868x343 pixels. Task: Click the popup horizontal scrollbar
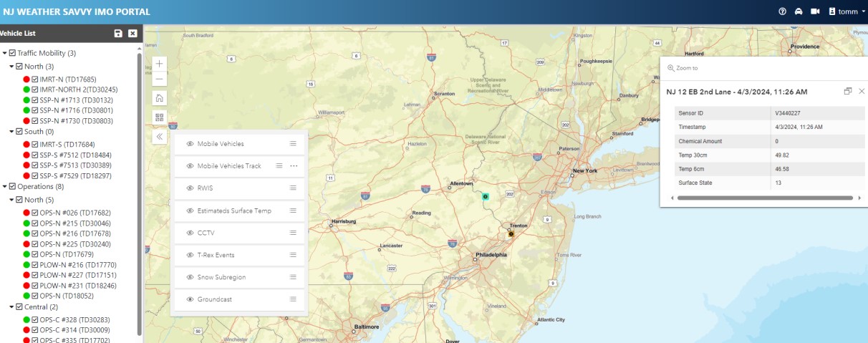[764, 198]
